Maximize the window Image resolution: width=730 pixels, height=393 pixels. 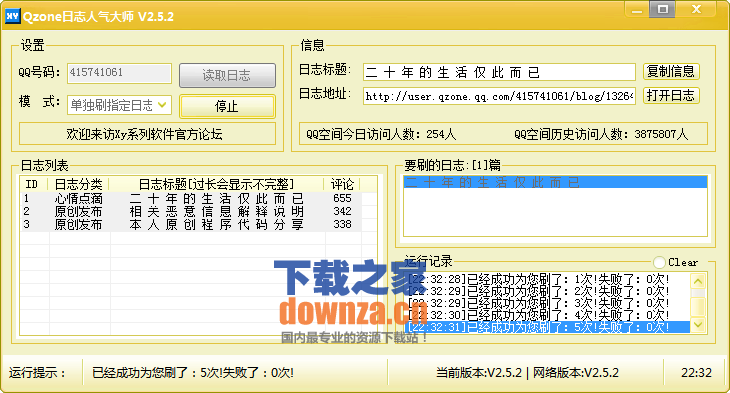pos(662,10)
